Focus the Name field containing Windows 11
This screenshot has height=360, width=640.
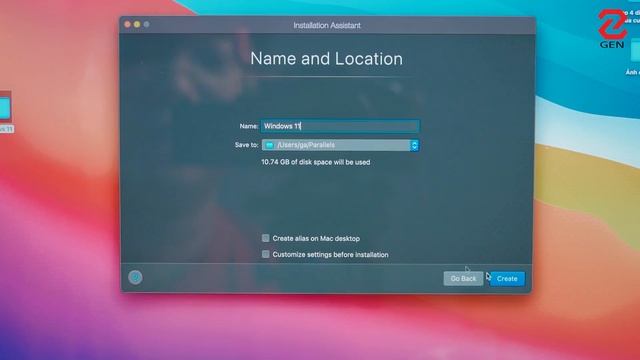tap(340, 126)
